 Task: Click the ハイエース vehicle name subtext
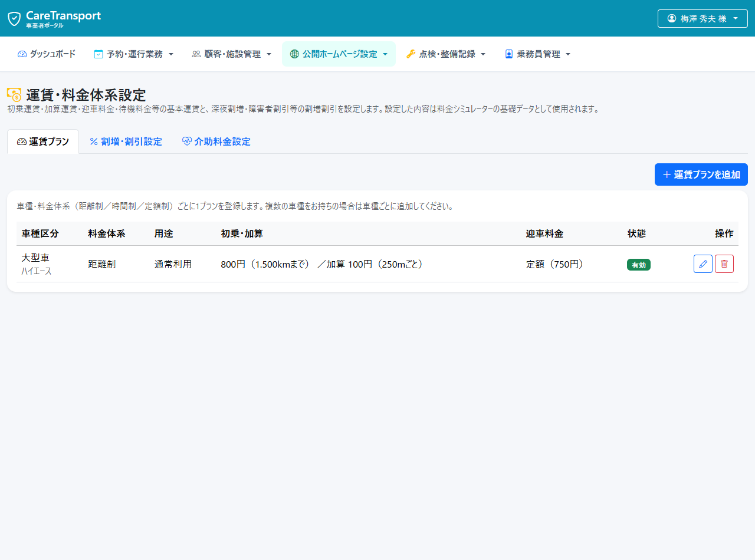(x=37, y=271)
